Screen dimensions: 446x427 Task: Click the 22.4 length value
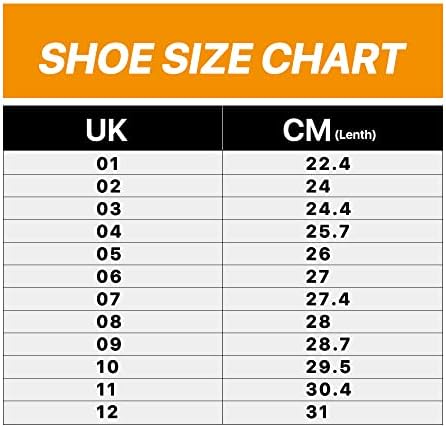click(333, 163)
